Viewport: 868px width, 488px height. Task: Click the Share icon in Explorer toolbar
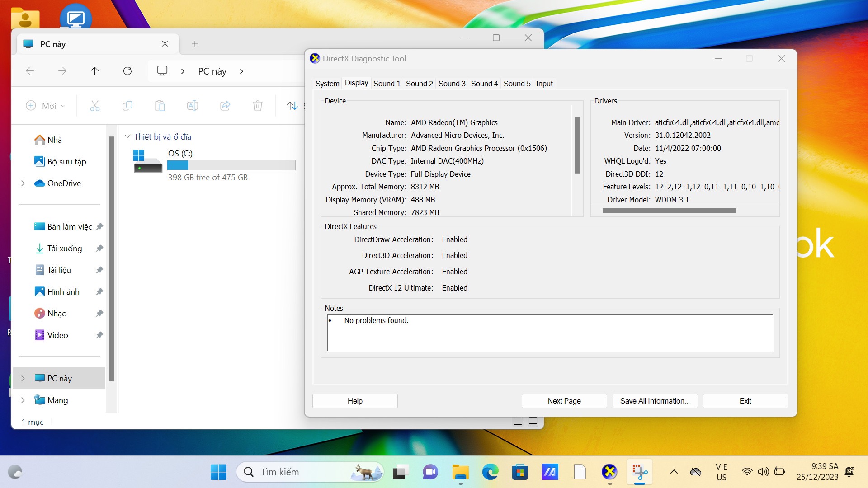[x=225, y=106]
